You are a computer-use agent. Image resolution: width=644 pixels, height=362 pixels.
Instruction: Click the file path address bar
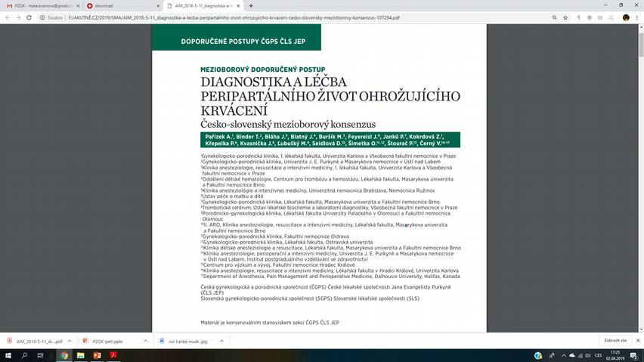pos(234,17)
